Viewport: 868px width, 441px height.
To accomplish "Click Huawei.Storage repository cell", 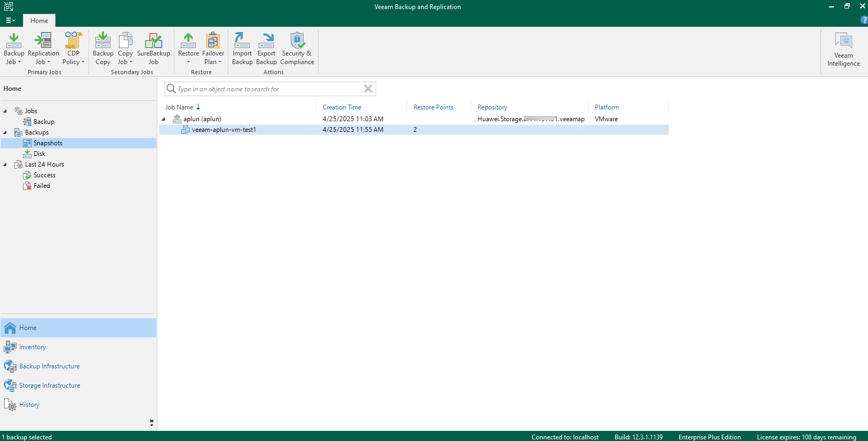I will 531,119.
